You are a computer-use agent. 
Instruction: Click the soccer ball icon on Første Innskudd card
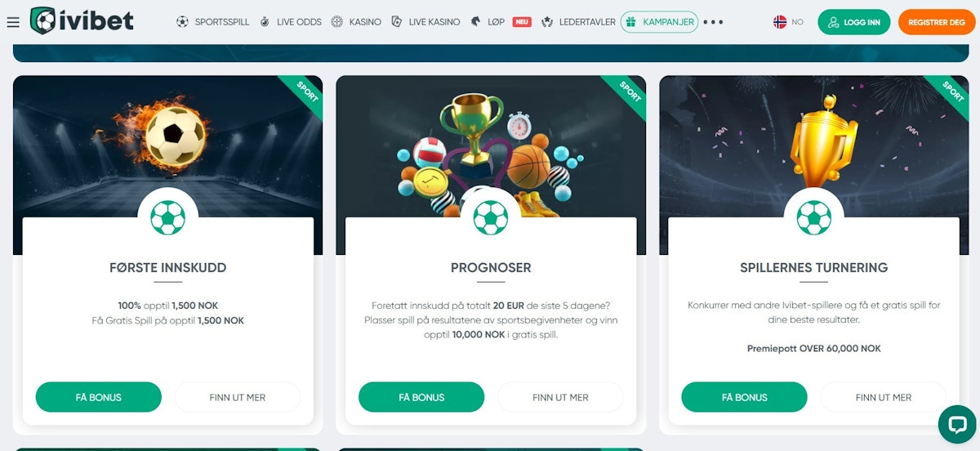(x=168, y=217)
